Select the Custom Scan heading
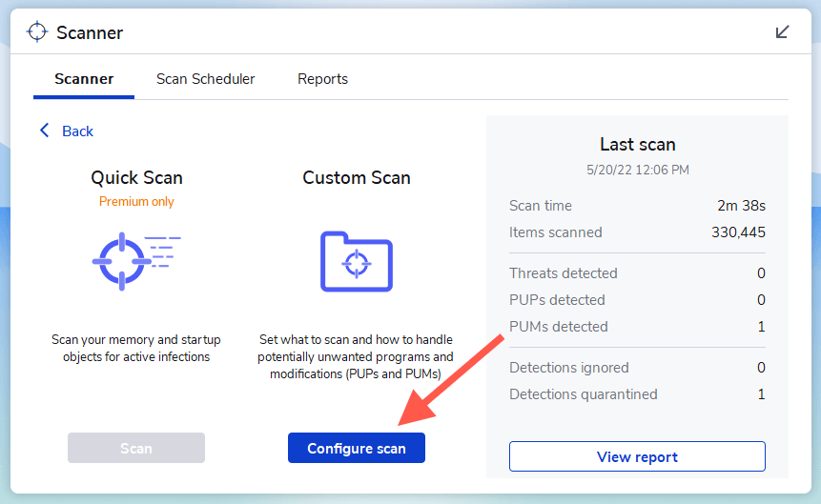The image size is (821, 504). [357, 178]
